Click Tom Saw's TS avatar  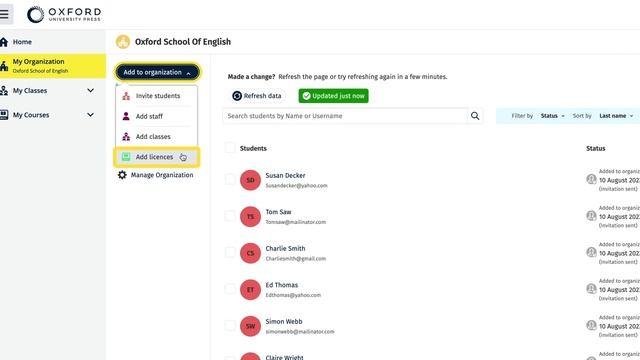250,217
